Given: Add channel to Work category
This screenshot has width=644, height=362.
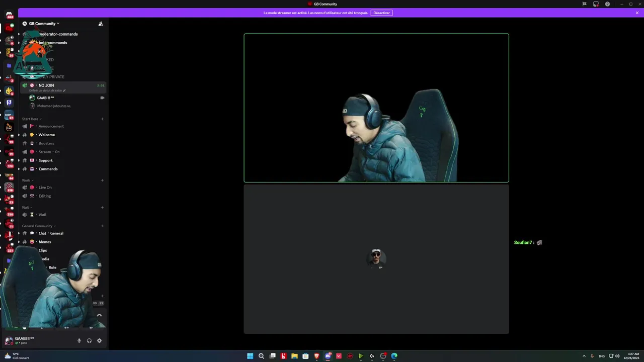Looking at the screenshot, I should [x=102, y=180].
